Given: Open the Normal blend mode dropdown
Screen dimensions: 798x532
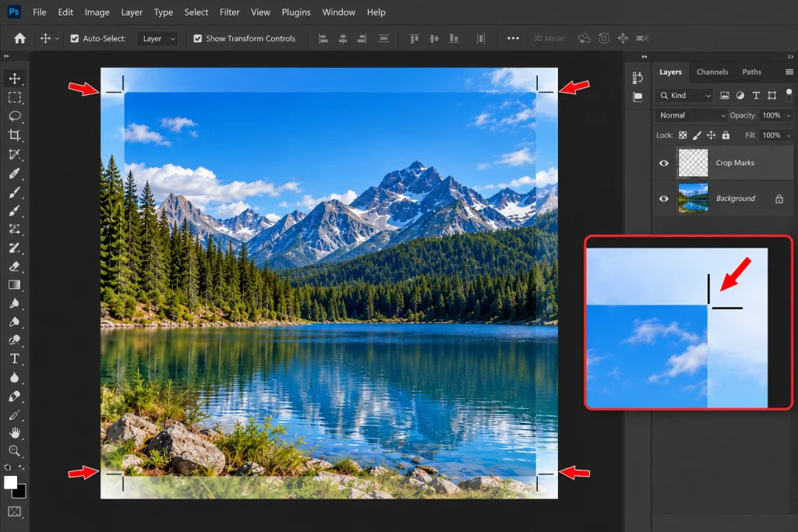Looking at the screenshot, I should (x=691, y=115).
